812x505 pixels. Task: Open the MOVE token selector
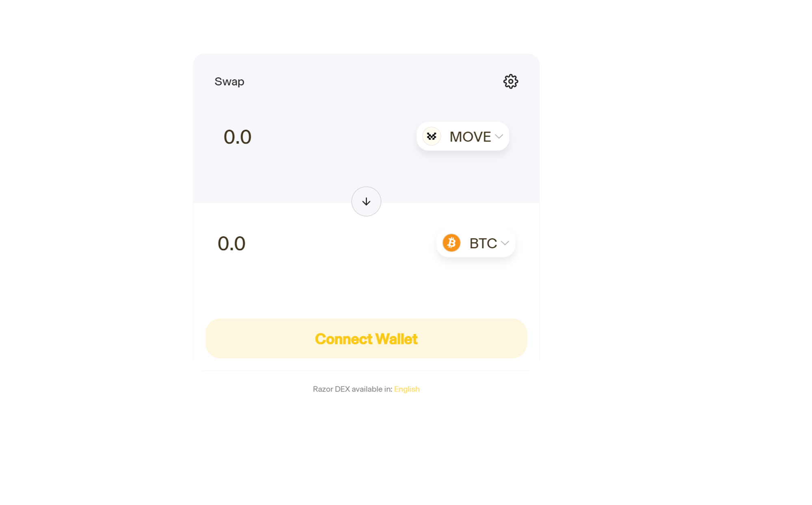[463, 136]
